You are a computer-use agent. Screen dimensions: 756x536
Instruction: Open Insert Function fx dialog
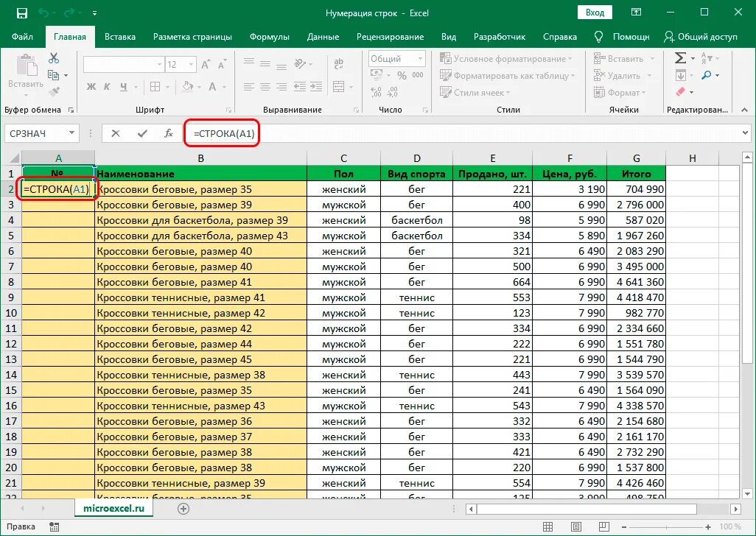pos(168,133)
